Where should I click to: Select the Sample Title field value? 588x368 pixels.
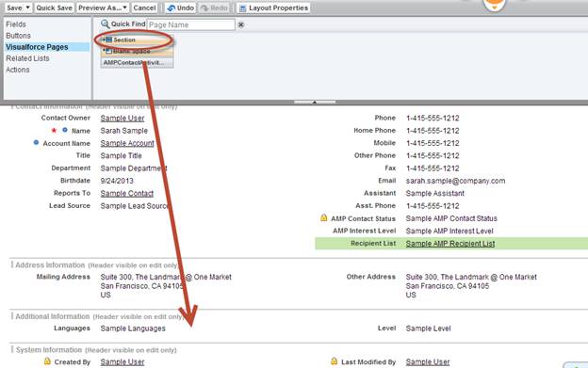[121, 155]
